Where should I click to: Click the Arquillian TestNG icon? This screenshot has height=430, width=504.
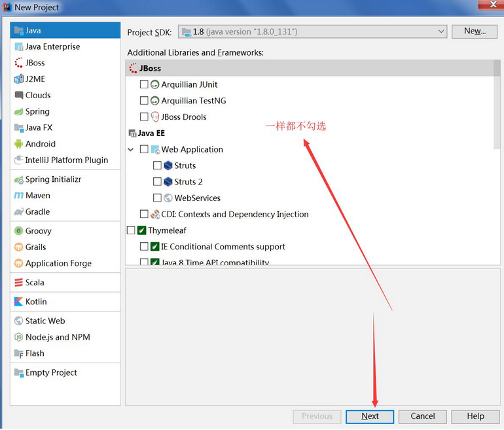click(155, 101)
